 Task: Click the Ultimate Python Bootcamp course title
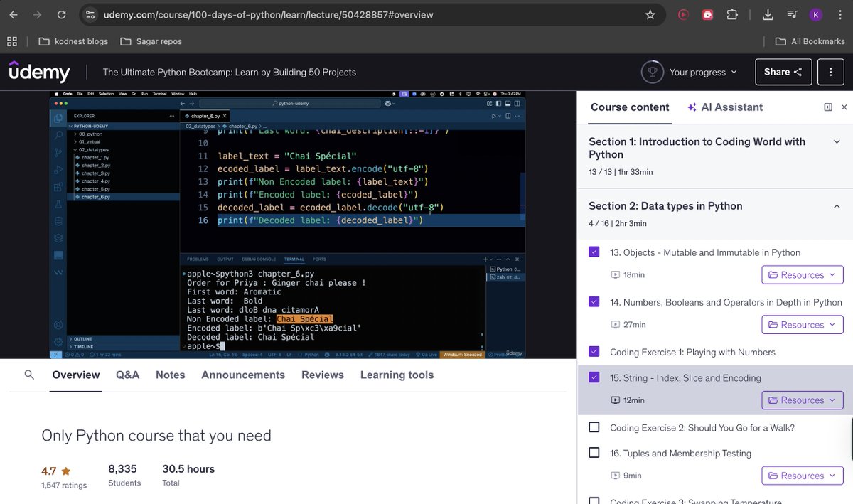click(230, 72)
